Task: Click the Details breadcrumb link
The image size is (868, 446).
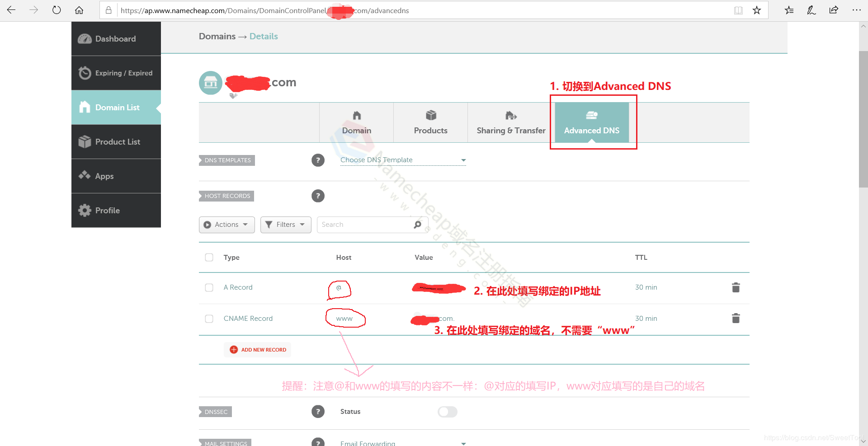Action: click(264, 36)
